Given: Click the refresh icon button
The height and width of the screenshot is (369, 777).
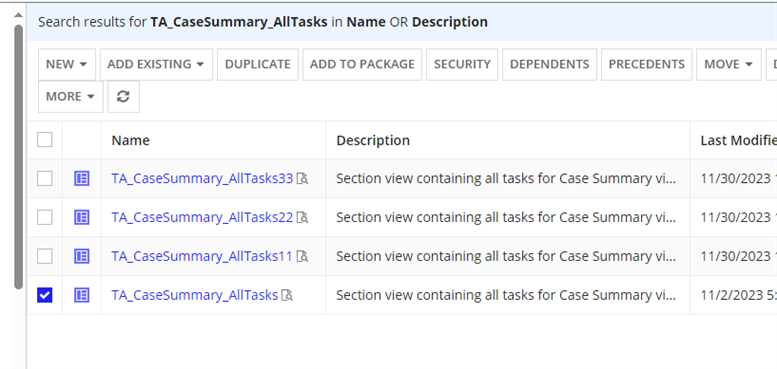Looking at the screenshot, I should [x=123, y=97].
